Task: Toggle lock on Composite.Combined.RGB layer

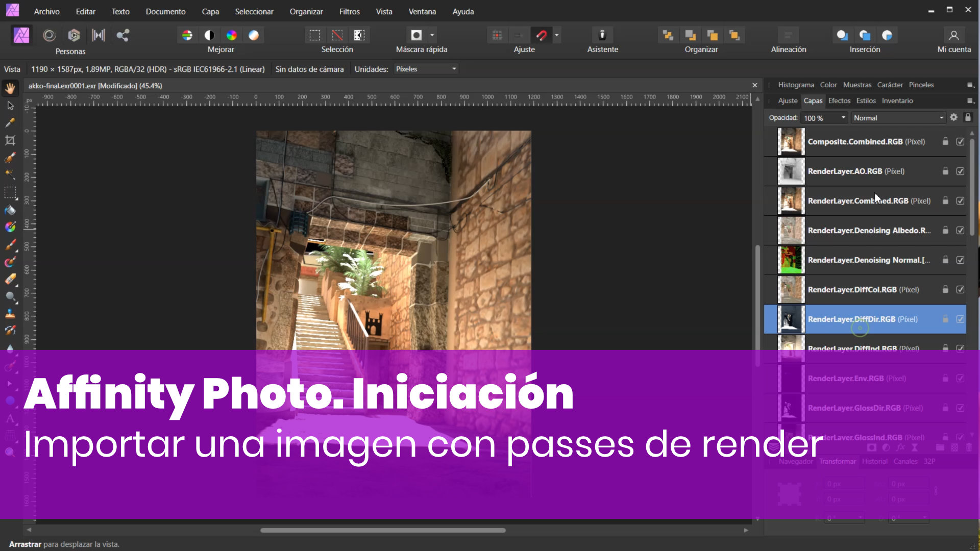Action: pyautogui.click(x=945, y=141)
